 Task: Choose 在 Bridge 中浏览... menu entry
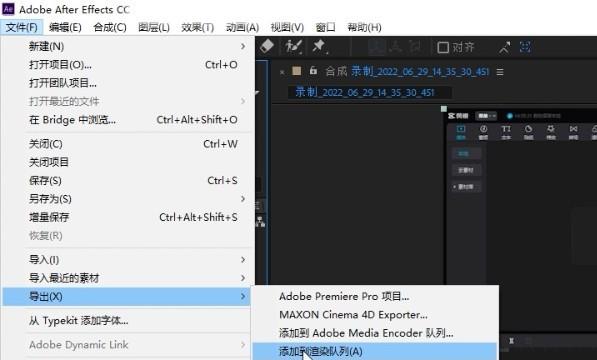click(x=126, y=120)
